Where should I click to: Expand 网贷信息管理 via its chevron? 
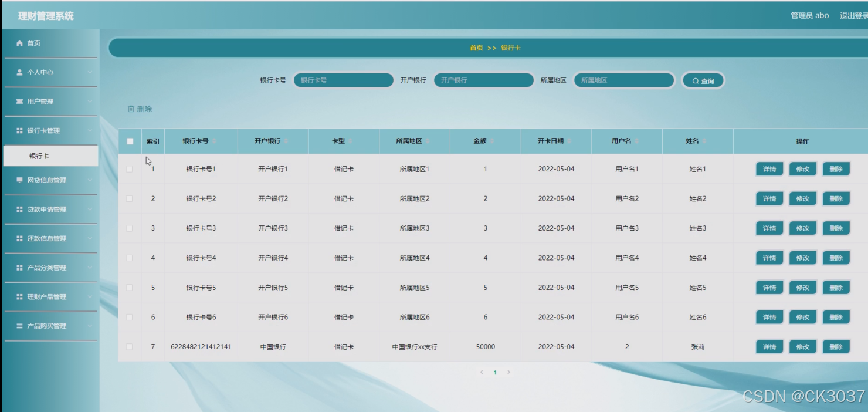90,180
